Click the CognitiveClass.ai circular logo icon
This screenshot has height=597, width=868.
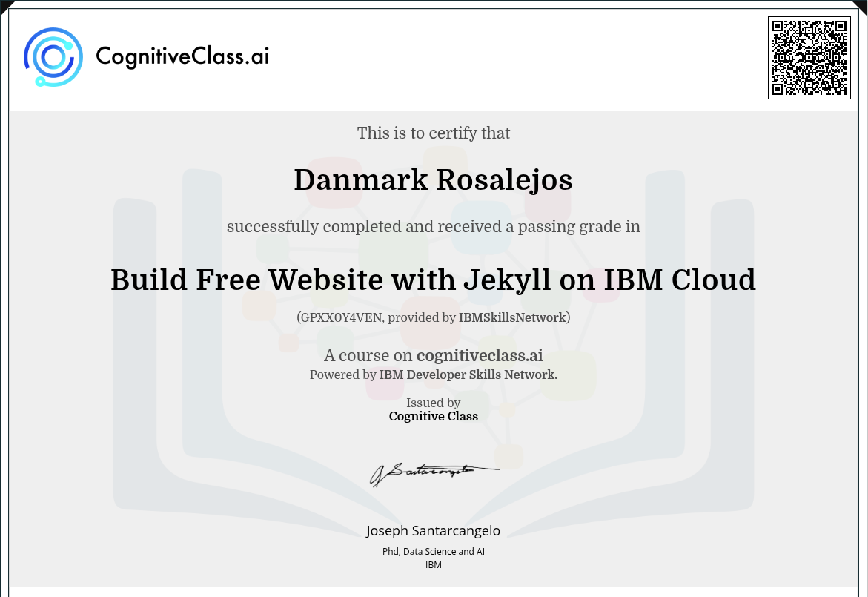(53, 57)
